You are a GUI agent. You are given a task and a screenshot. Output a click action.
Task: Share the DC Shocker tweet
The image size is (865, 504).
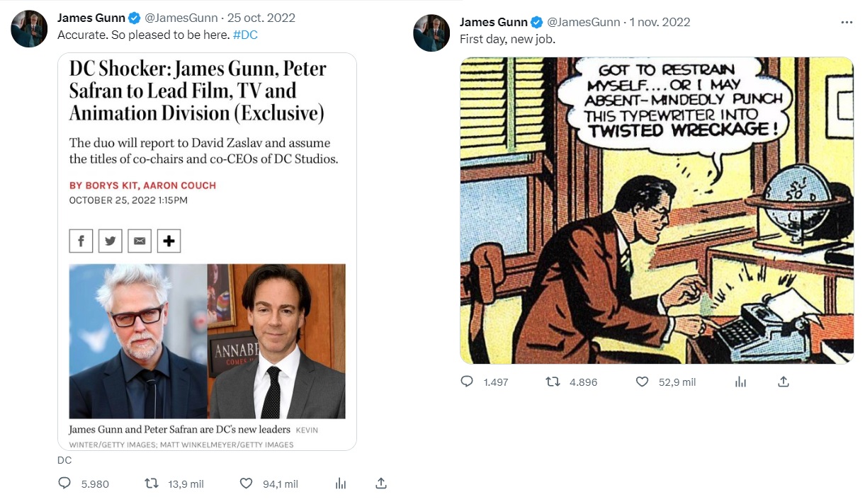coord(380,483)
